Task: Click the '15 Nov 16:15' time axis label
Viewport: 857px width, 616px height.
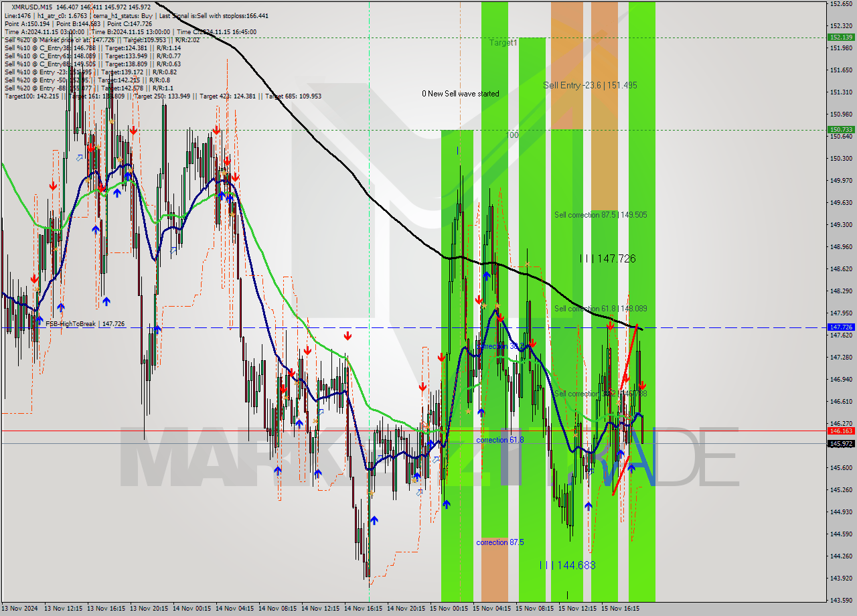Action: (x=620, y=609)
